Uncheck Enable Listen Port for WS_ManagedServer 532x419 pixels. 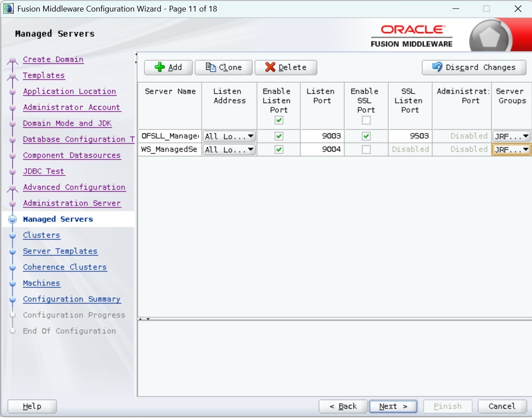pos(279,150)
